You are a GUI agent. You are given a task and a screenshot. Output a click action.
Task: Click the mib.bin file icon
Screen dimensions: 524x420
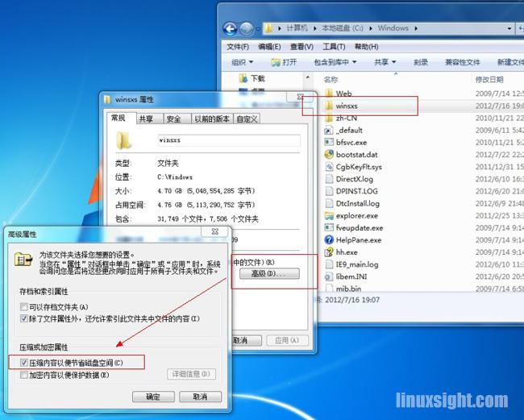tap(329, 288)
